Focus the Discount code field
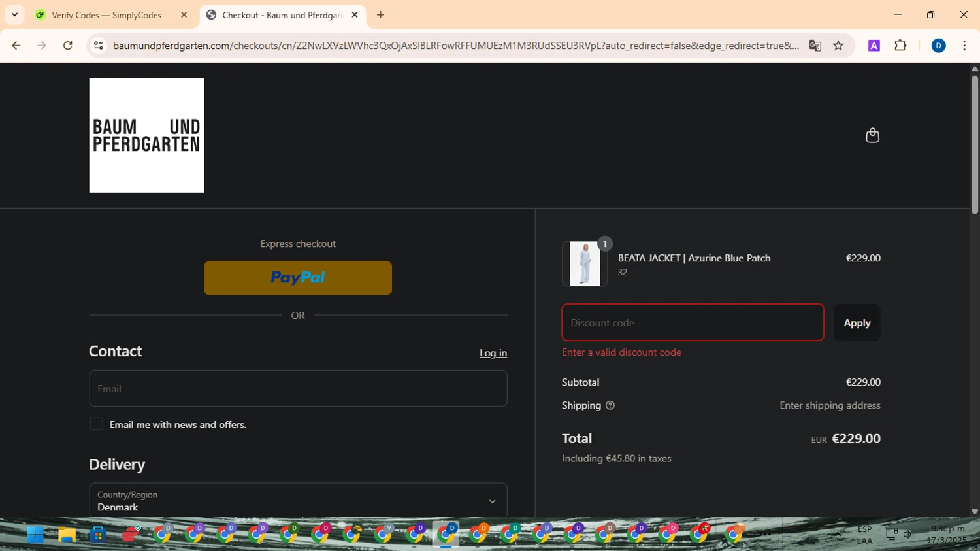 pos(693,322)
